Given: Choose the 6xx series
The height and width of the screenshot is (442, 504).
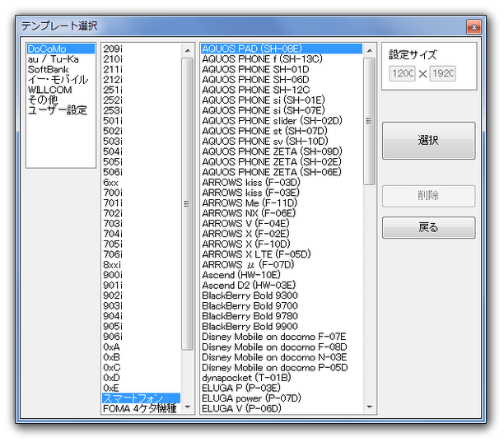Looking at the screenshot, I should (141, 183).
